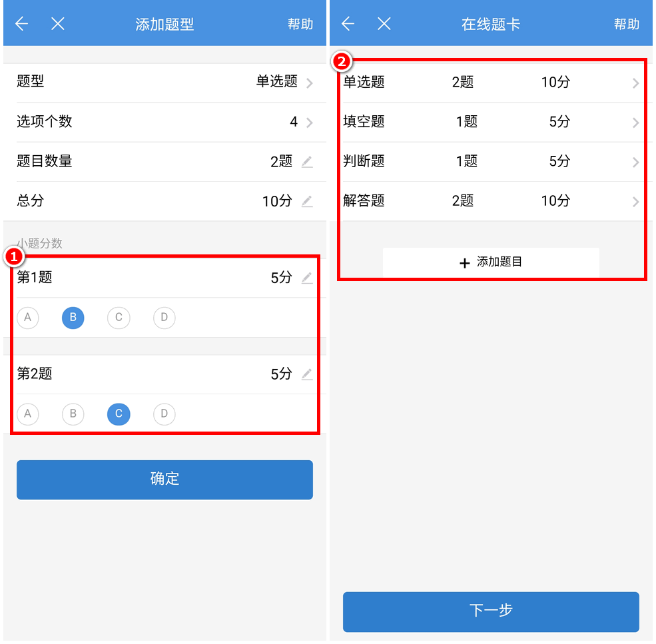Edit 总分 with the pencil icon

[306, 201]
